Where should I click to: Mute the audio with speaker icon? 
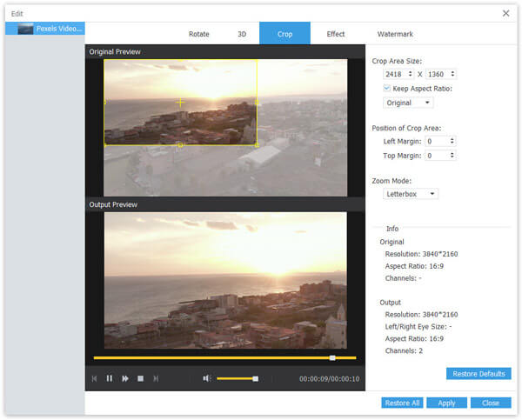207,378
